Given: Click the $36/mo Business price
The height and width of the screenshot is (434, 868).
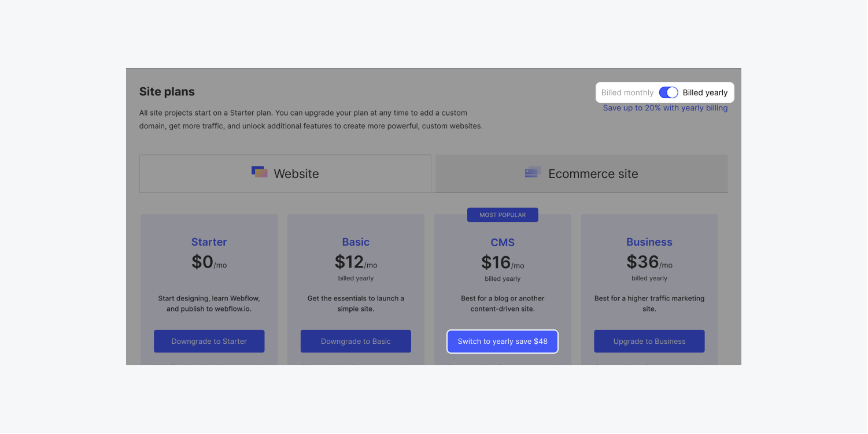Looking at the screenshot, I should pyautogui.click(x=649, y=262).
